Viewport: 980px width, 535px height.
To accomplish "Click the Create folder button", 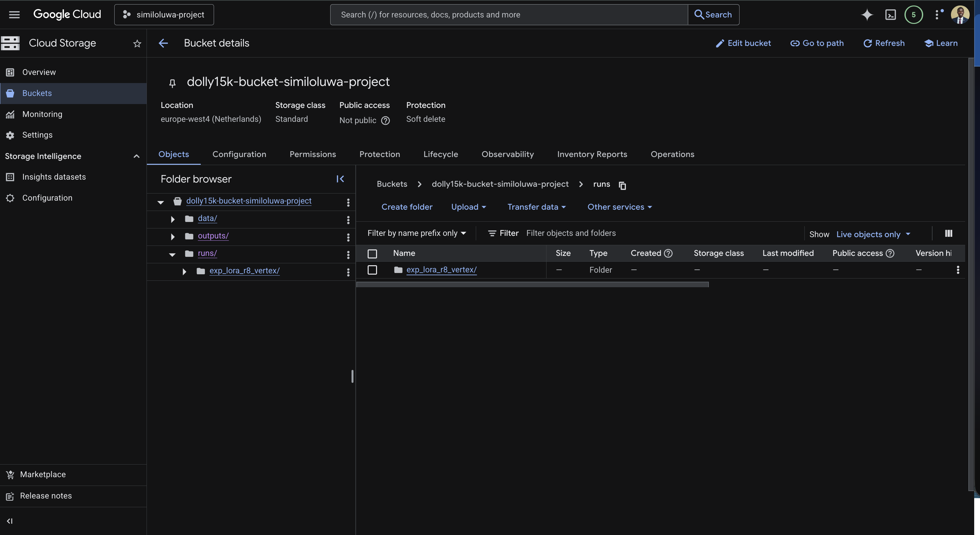I will point(407,207).
